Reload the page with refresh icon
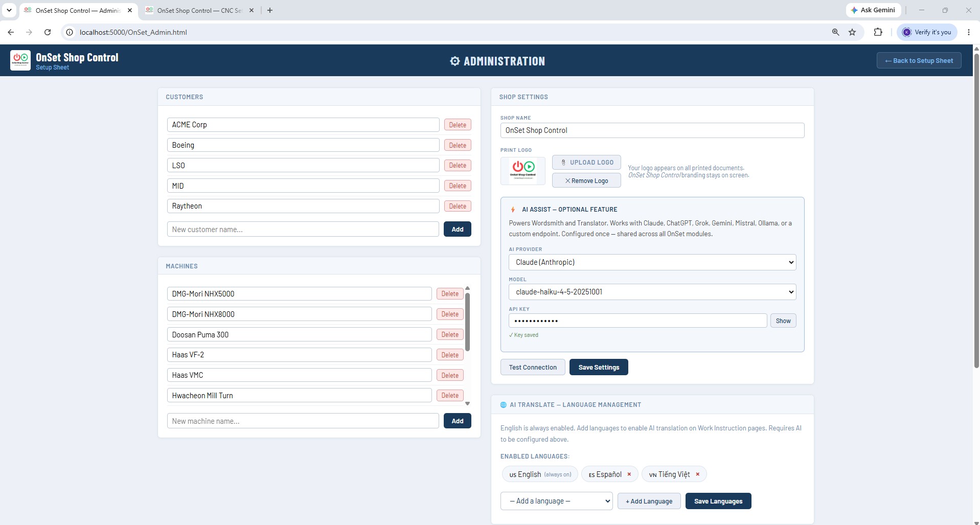The height and width of the screenshot is (525, 980). pos(48,32)
